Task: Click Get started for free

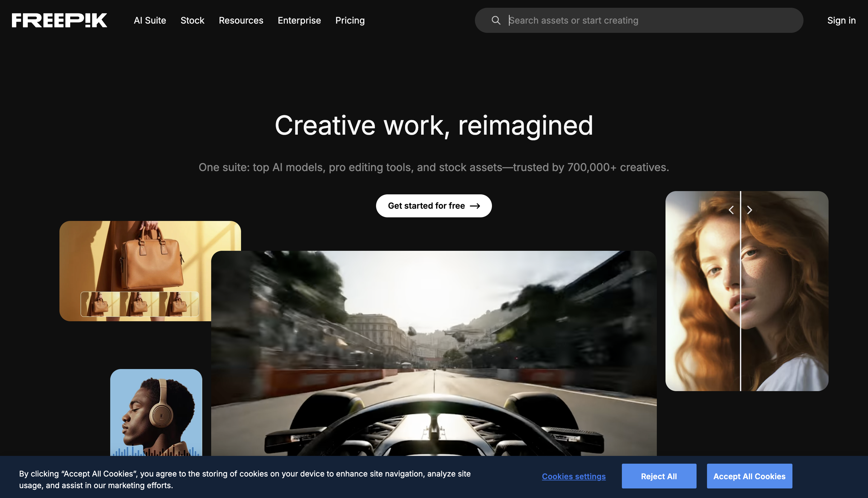Action: coord(434,206)
